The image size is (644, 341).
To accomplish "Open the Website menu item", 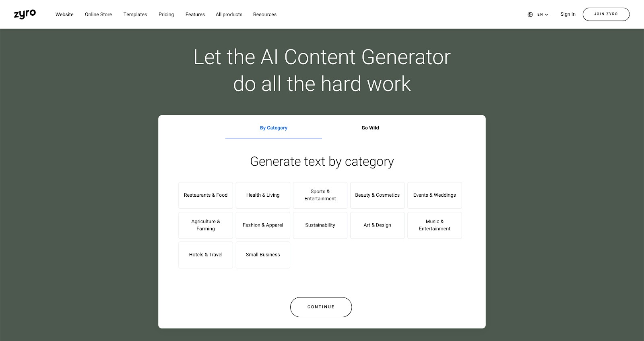I will pos(64,15).
